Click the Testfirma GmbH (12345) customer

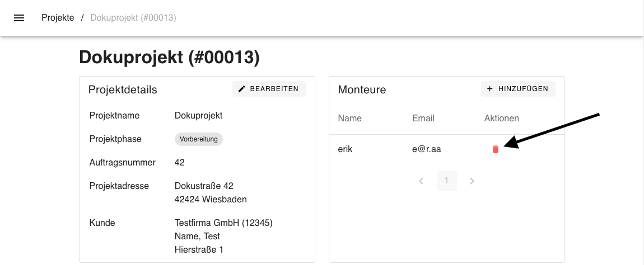click(223, 223)
